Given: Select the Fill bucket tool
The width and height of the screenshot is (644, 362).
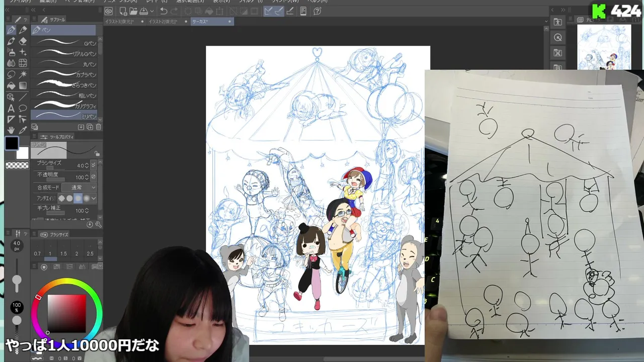Looking at the screenshot, I should click(x=11, y=85).
